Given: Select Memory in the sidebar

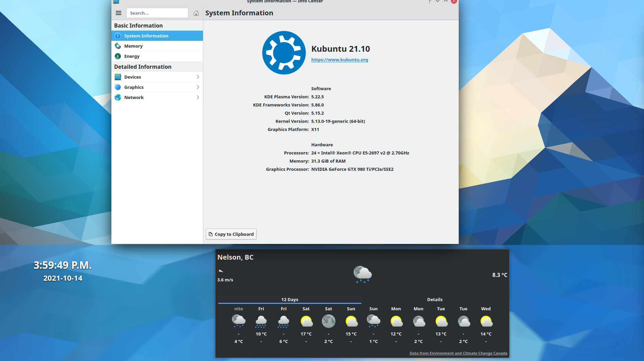Looking at the screenshot, I should click(x=157, y=46).
